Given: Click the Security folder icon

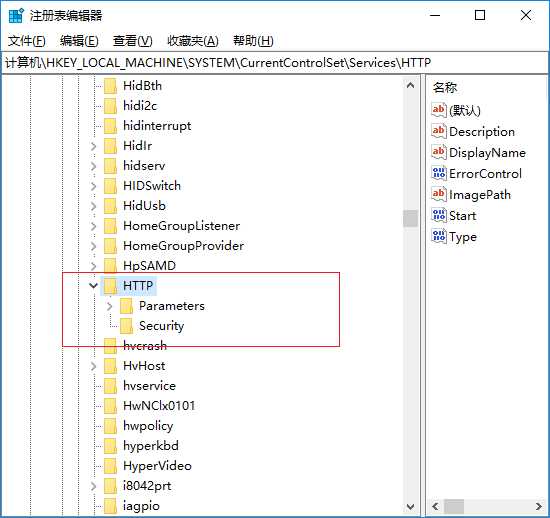Looking at the screenshot, I should (x=126, y=326).
